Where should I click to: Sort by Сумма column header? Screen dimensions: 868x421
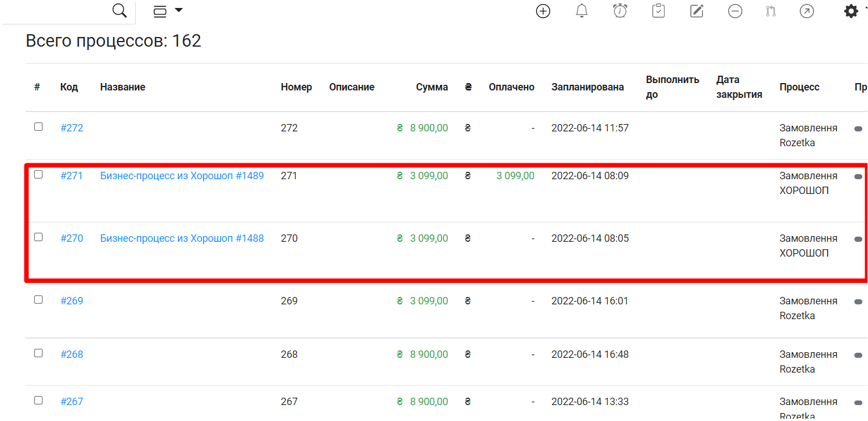pos(432,87)
